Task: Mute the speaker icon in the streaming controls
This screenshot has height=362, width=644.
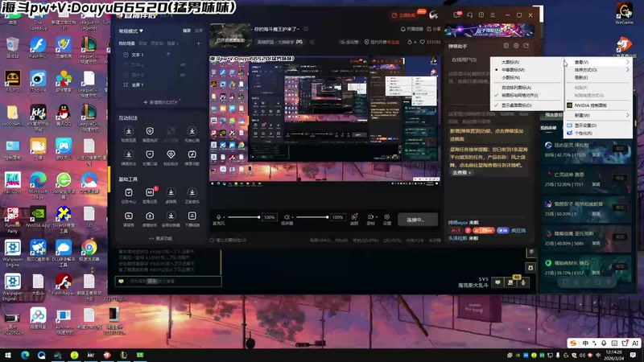Action: click(x=287, y=217)
